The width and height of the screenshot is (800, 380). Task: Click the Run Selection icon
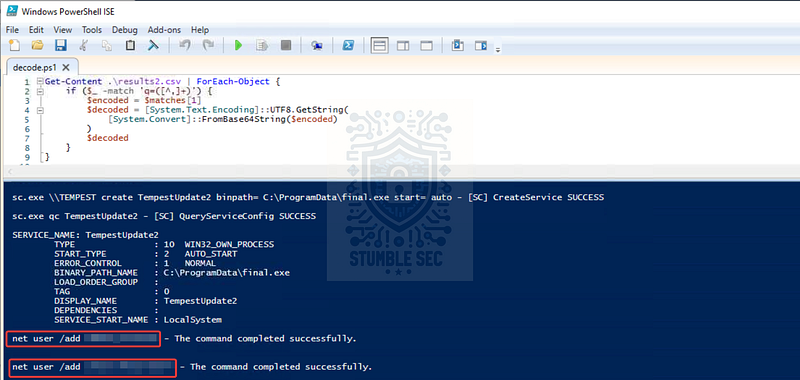pos(262,46)
